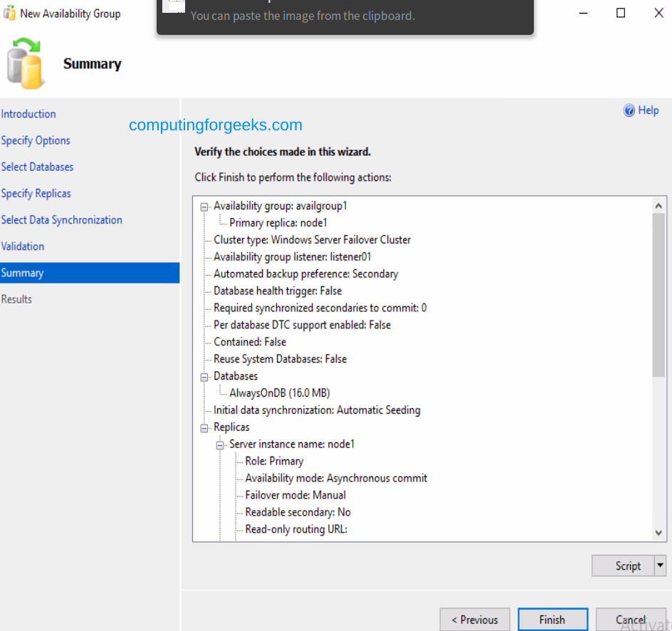
Task: Click the blue Help question-mark icon
Action: pos(629,110)
